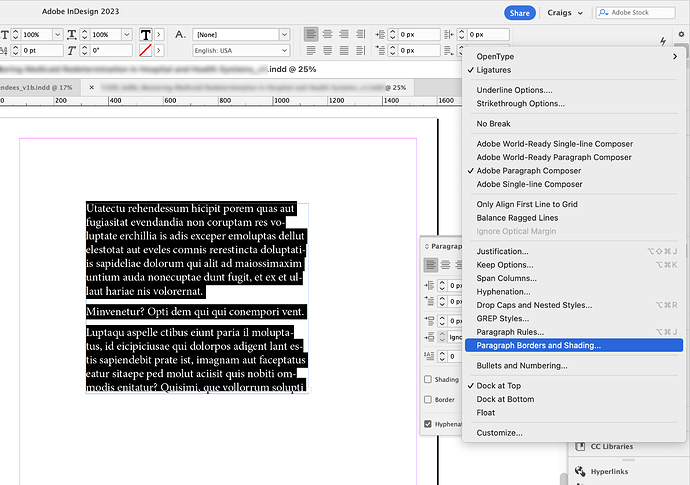690x485 pixels.
Task: Open the Drop Caps and Nested Styles dialog
Action: [x=574, y=305]
